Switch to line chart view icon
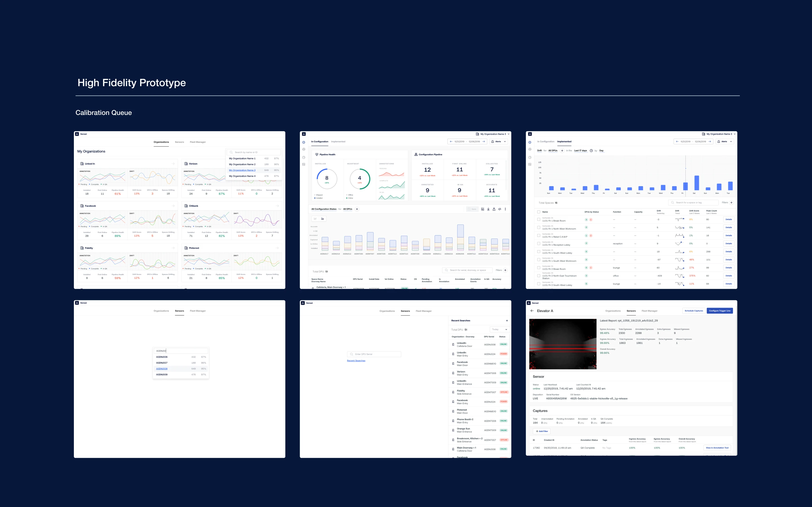Viewport: 812px width, 507px height. [x=315, y=219]
